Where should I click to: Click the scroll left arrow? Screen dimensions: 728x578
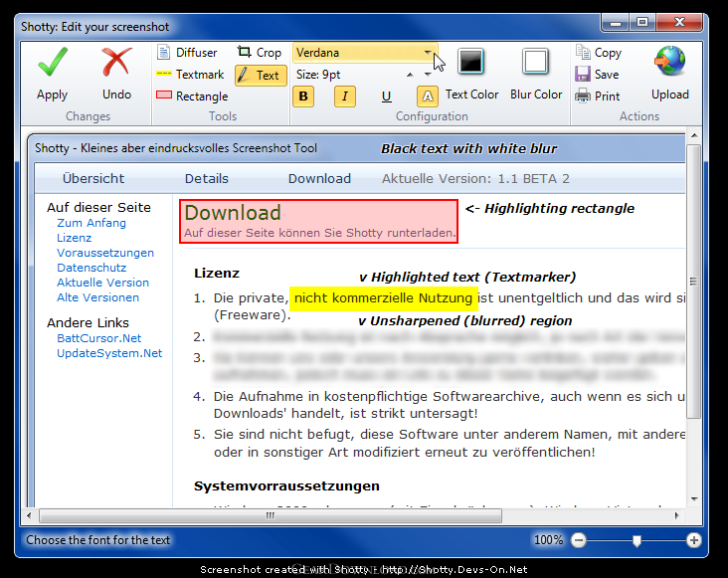(29, 515)
